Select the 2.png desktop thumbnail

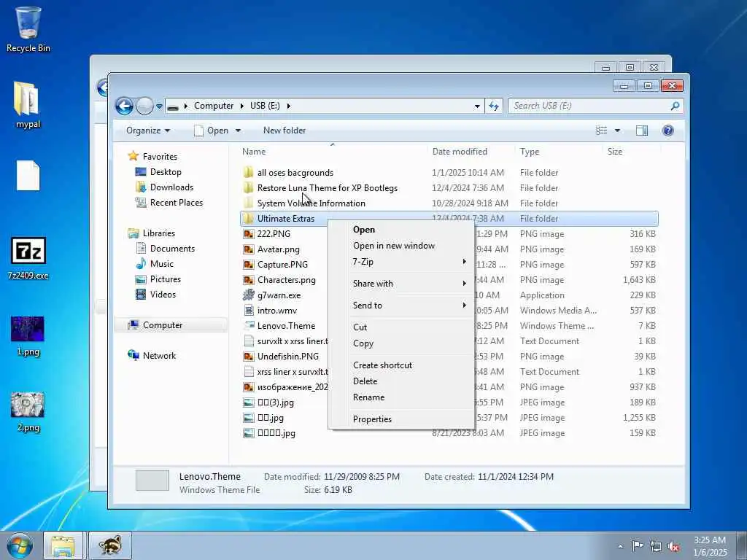click(x=28, y=411)
